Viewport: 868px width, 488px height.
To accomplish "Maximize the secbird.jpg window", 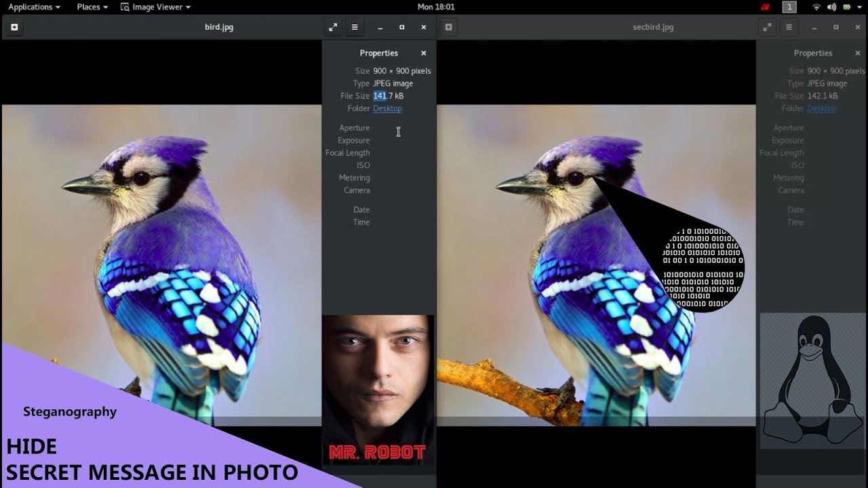I will [x=835, y=27].
